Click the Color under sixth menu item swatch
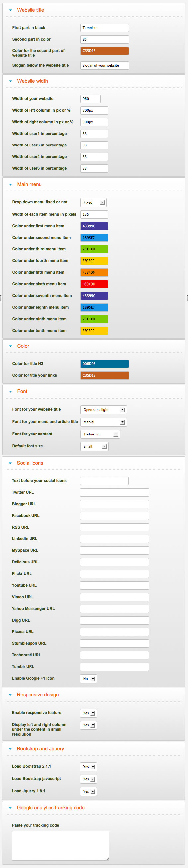 click(x=94, y=284)
